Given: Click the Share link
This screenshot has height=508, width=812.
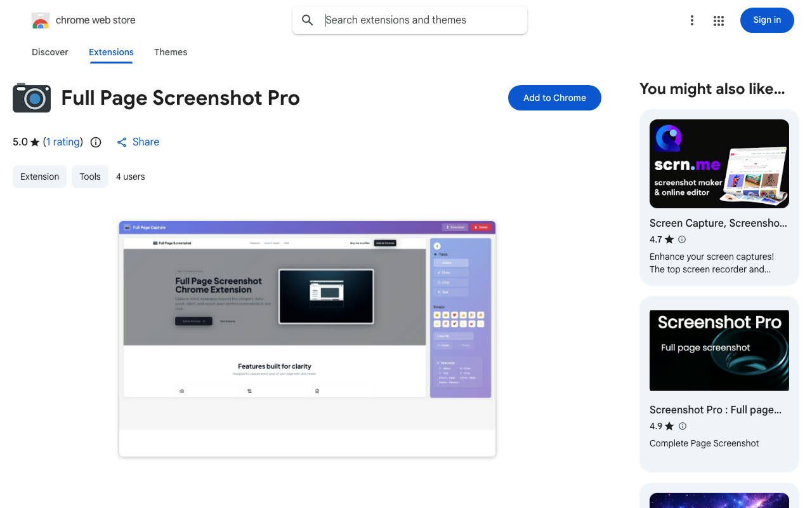Looking at the screenshot, I should (x=145, y=142).
